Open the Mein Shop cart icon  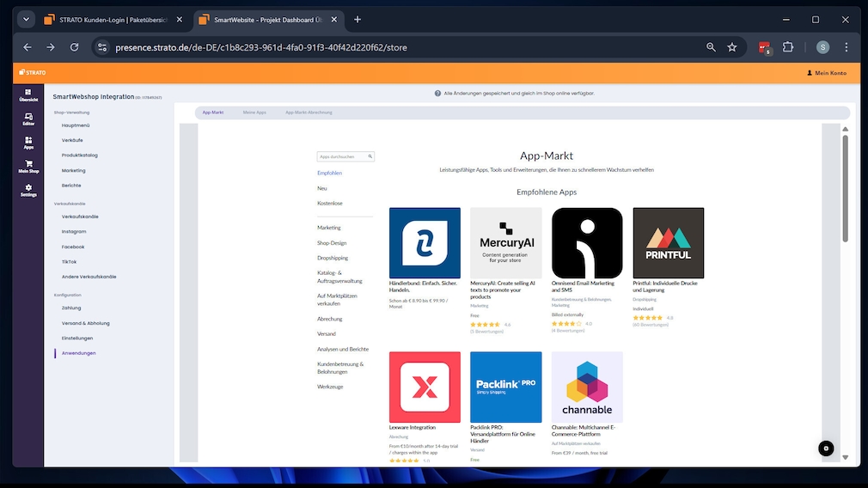coord(28,167)
